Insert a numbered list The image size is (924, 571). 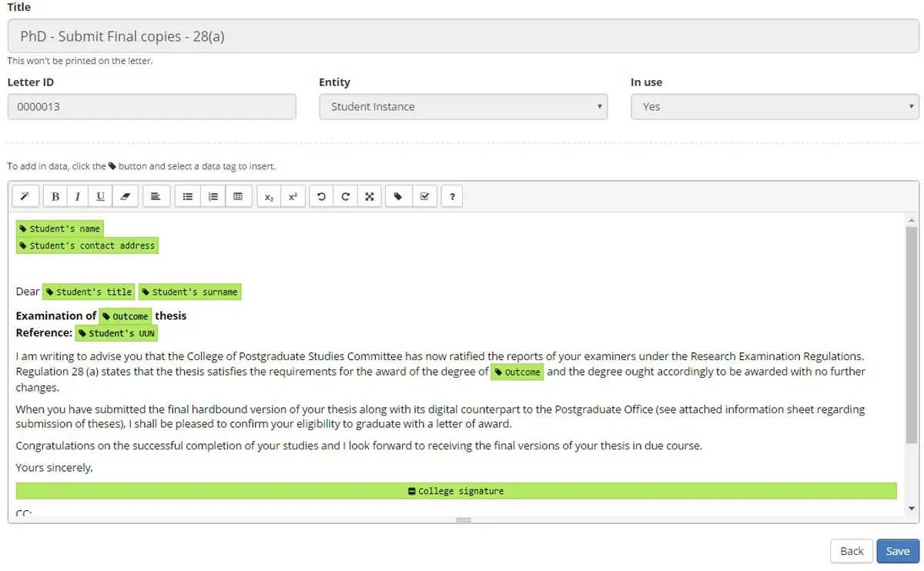point(213,197)
